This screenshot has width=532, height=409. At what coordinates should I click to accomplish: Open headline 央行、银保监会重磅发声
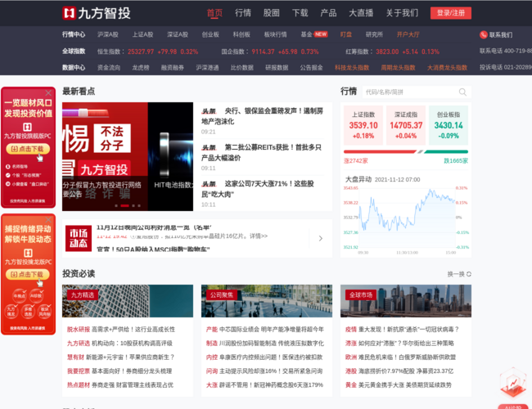point(262,116)
